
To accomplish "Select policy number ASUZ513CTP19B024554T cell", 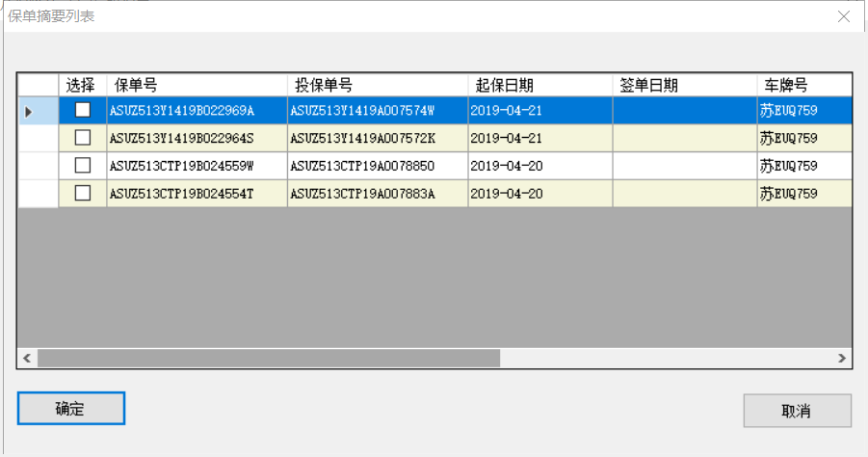I will [x=197, y=194].
